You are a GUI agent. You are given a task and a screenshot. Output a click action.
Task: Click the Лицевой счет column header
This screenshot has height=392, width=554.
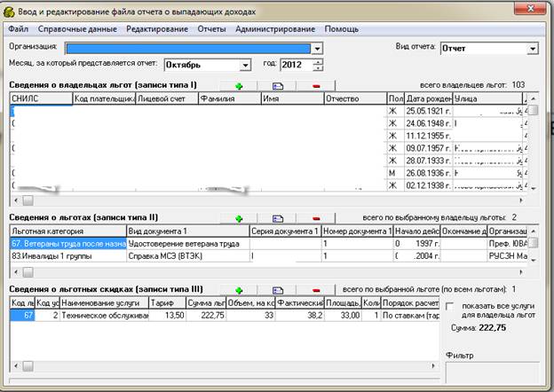[167, 98]
